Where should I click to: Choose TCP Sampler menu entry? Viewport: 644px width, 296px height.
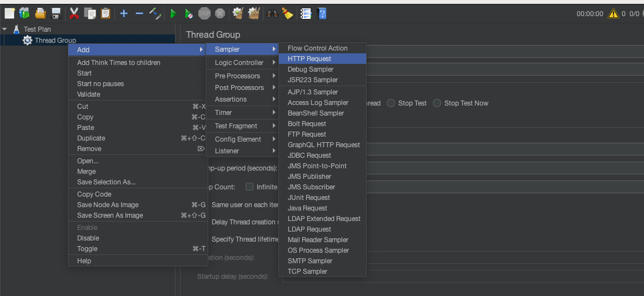(322, 272)
